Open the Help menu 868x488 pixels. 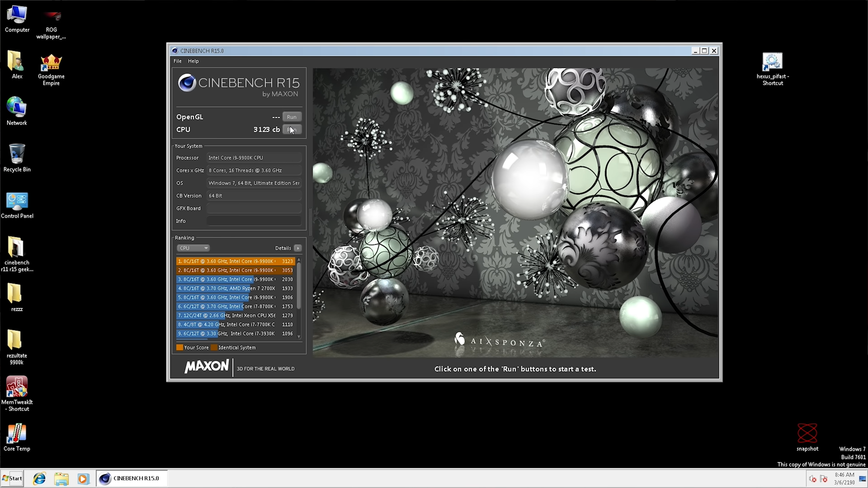(x=193, y=61)
